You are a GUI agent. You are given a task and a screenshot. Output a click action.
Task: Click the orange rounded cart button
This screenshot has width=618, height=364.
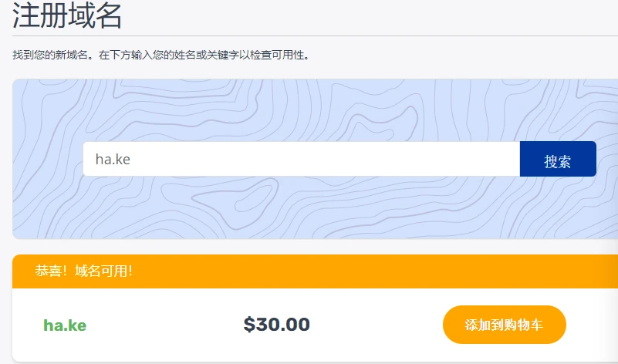[x=505, y=325]
